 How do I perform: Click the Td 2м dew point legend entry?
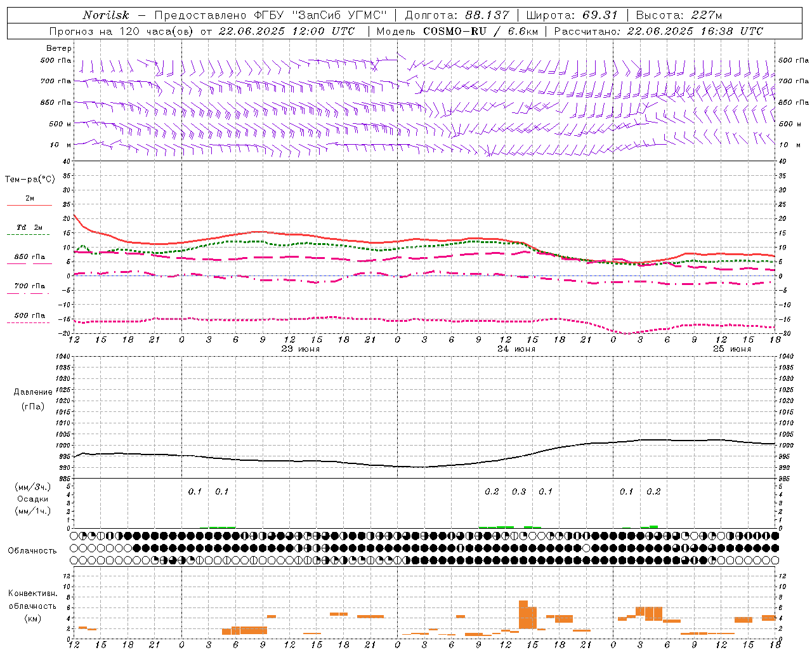coord(29,227)
